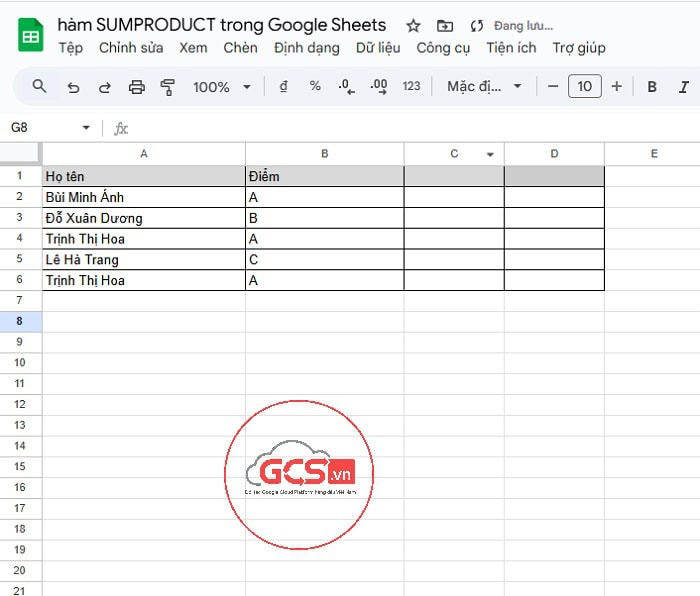Image resolution: width=700 pixels, height=596 pixels.
Task: Select the Paint format roller icon
Action: pos(168,87)
